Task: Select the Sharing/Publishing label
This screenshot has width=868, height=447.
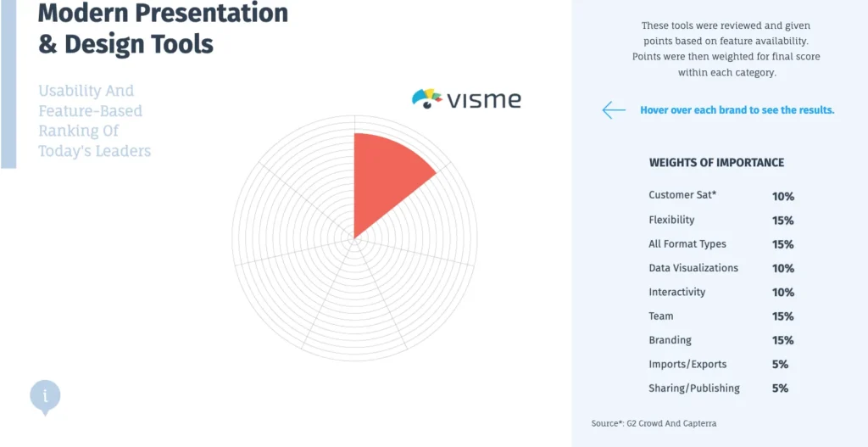Action: coord(693,388)
